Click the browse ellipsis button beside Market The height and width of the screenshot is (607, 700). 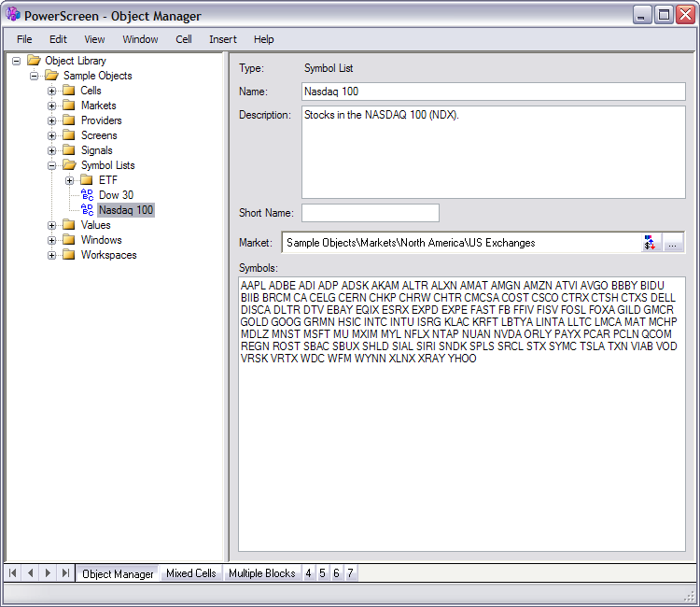coord(673,243)
